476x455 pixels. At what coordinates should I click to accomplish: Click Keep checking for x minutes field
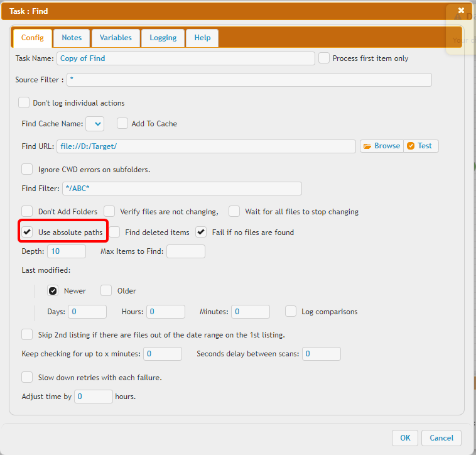163,354
